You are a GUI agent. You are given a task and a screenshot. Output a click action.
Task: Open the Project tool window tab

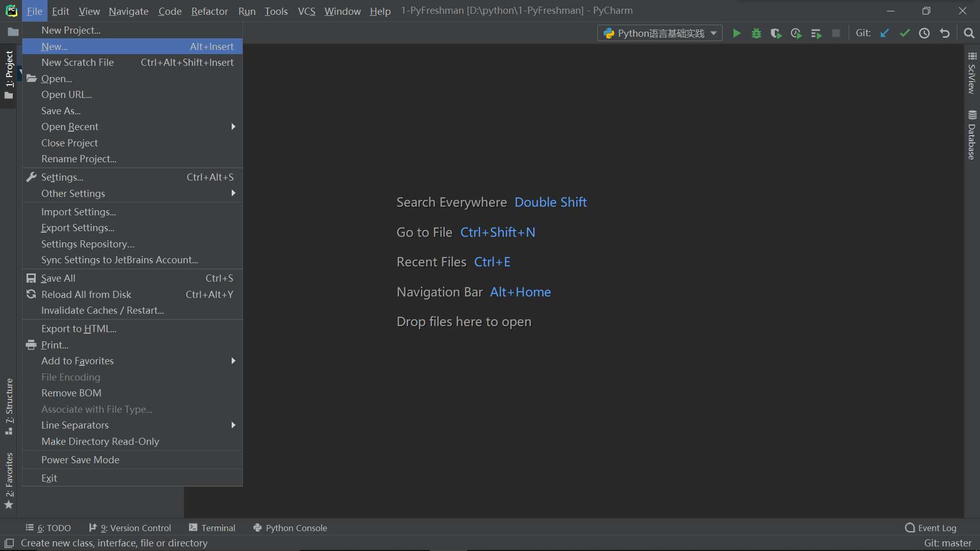click(x=9, y=75)
